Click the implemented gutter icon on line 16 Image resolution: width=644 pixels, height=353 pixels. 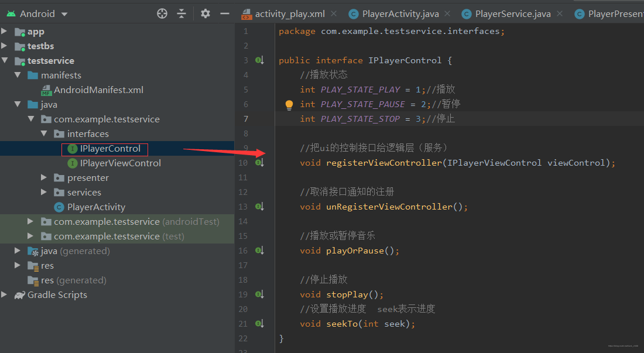tap(259, 251)
